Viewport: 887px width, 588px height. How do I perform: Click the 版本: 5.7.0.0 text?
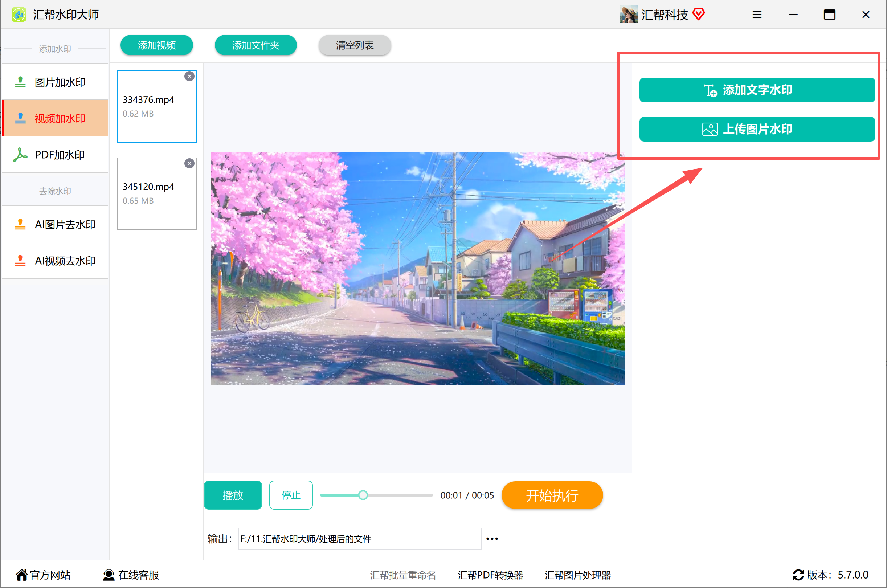coord(838,575)
